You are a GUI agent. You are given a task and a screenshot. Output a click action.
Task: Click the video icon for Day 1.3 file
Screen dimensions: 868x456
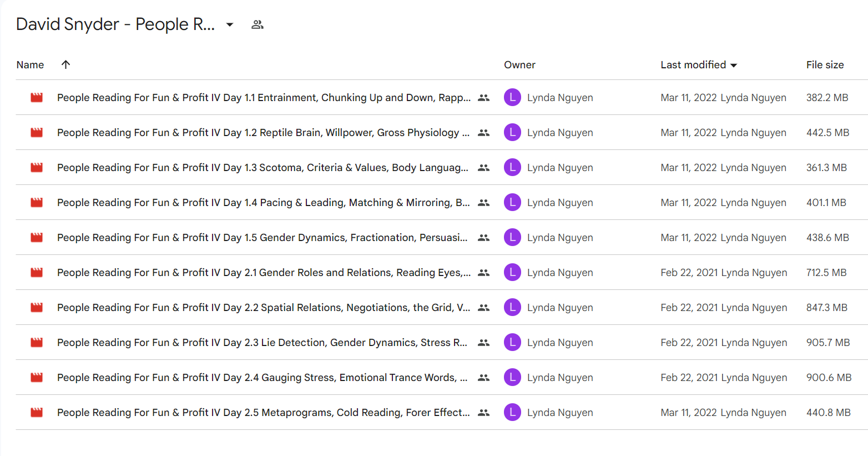point(37,168)
